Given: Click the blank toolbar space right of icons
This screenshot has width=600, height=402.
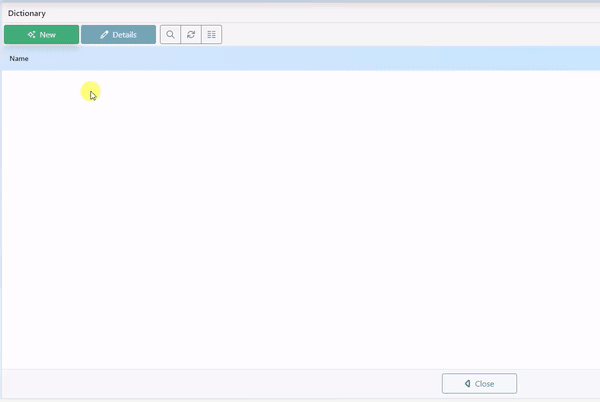Looking at the screenshot, I should (x=400, y=35).
